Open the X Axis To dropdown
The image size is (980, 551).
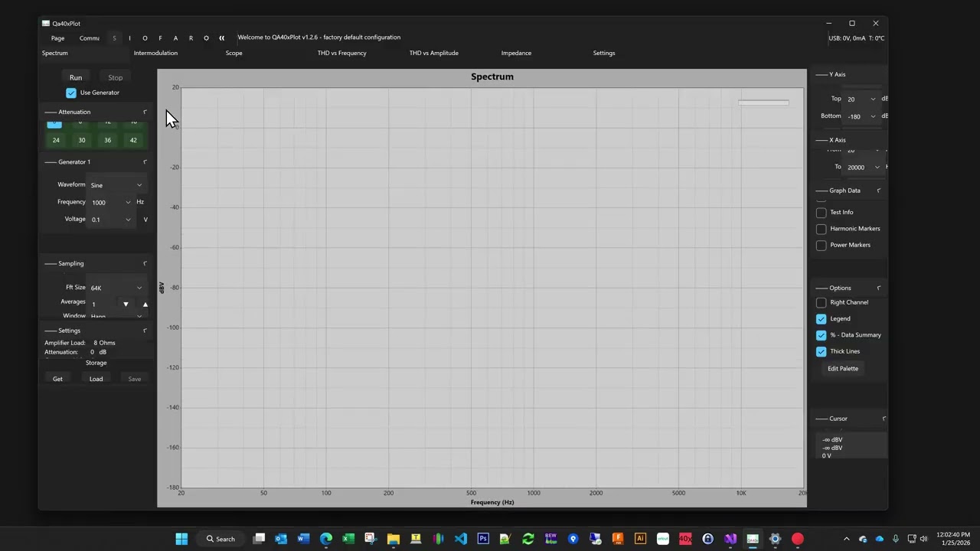pos(864,167)
